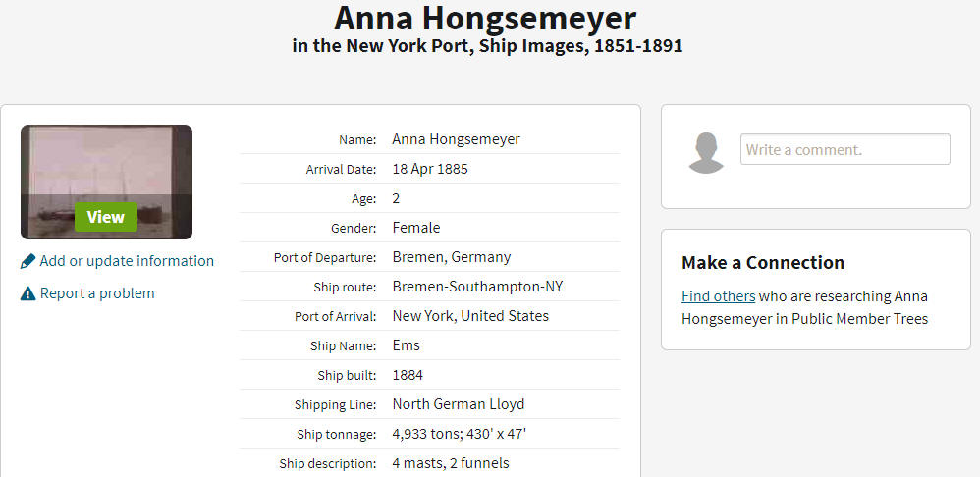980x477 pixels.
Task: Open the Add or update information link
Action: (x=127, y=261)
